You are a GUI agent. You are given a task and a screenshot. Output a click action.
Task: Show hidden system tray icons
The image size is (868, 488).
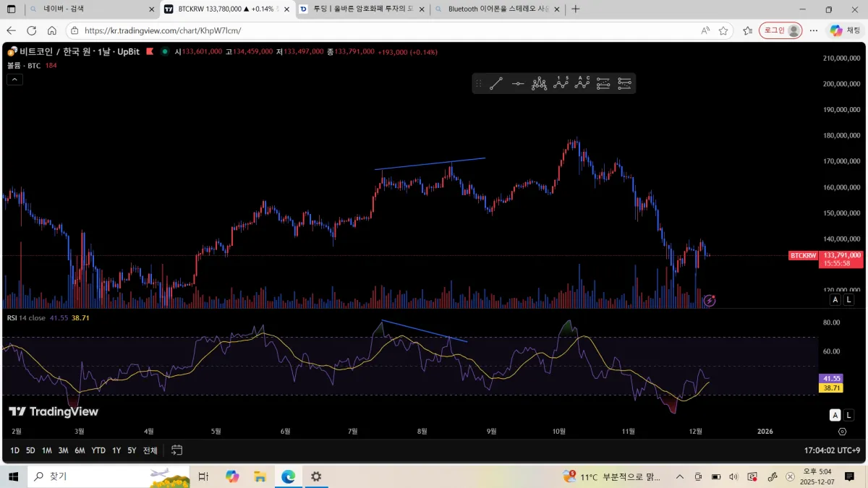click(x=680, y=476)
